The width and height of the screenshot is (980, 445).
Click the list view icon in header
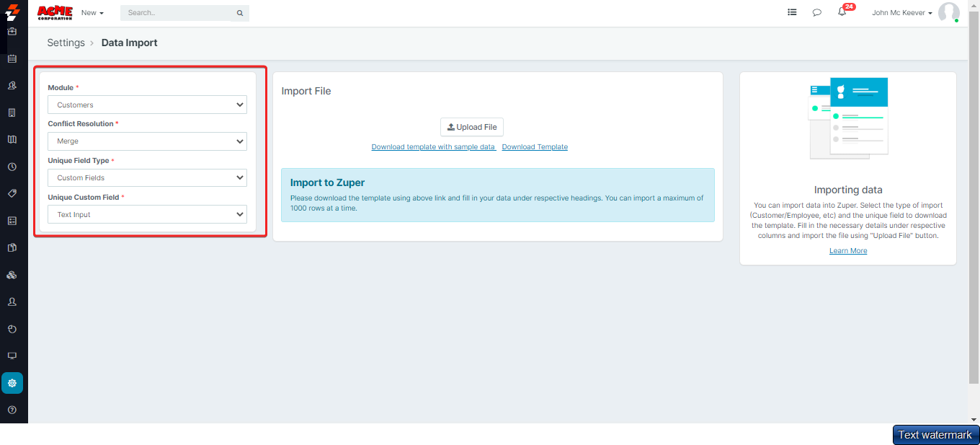click(792, 12)
